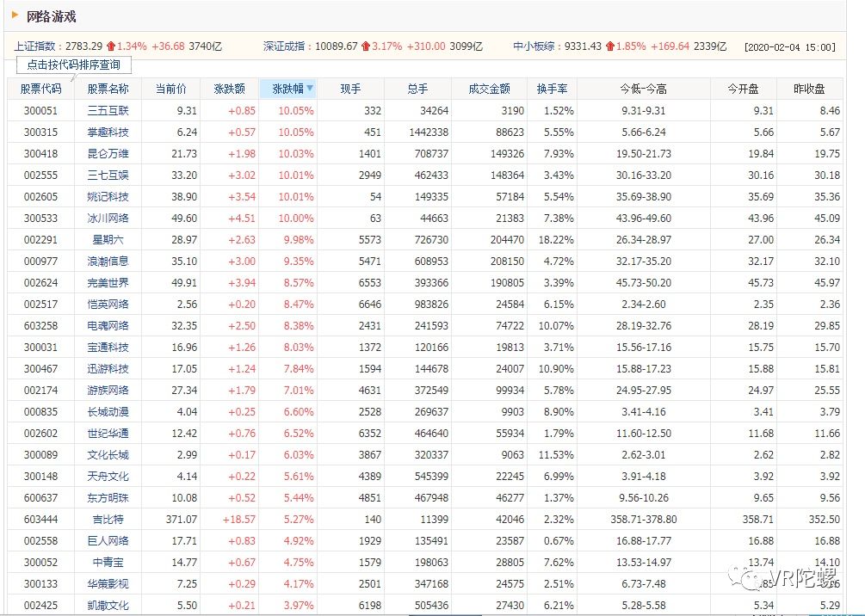The width and height of the screenshot is (865, 616).
Task: Sort by 涨跌额 column header
Action: pyautogui.click(x=230, y=89)
